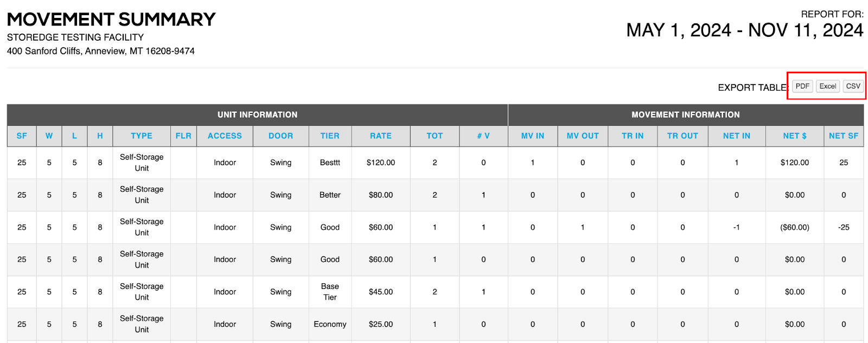Sort by TOT column header
868x343 pixels.
(435, 136)
